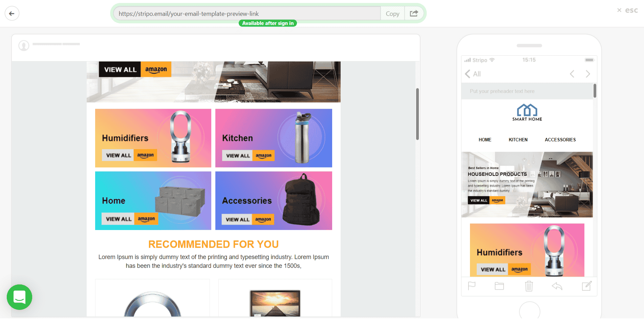Screen dimensions: 644x319
Task: Click the share preview link icon
Action: [414, 14]
